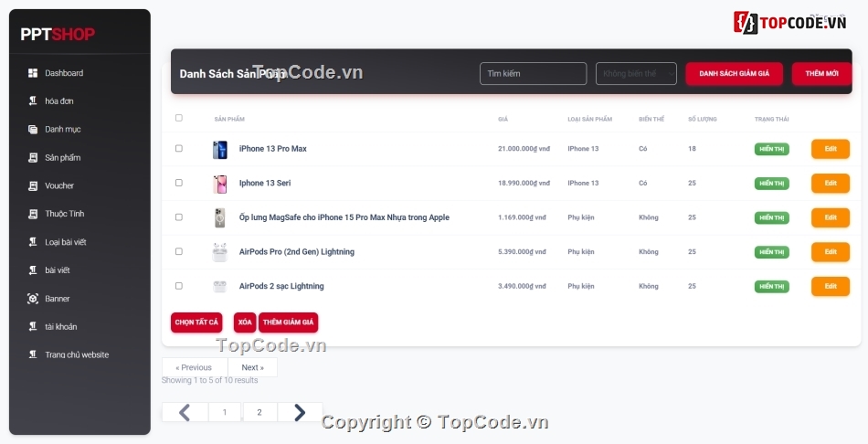Click HIỂN THỊ badge for AirPods 2 sạc Lightning

(x=772, y=287)
